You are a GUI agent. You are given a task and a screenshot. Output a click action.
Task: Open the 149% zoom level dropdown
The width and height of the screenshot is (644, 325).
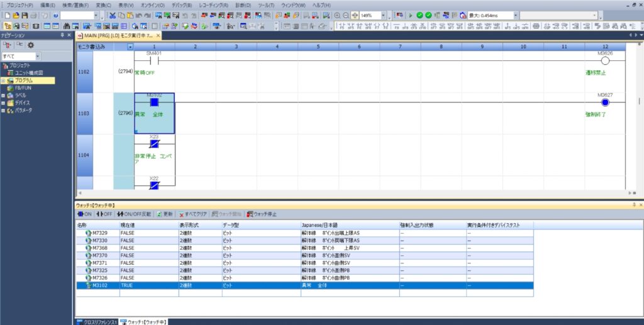(384, 15)
